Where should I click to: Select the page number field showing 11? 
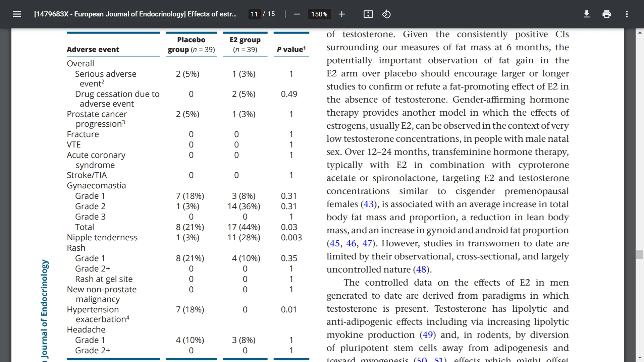point(254,14)
